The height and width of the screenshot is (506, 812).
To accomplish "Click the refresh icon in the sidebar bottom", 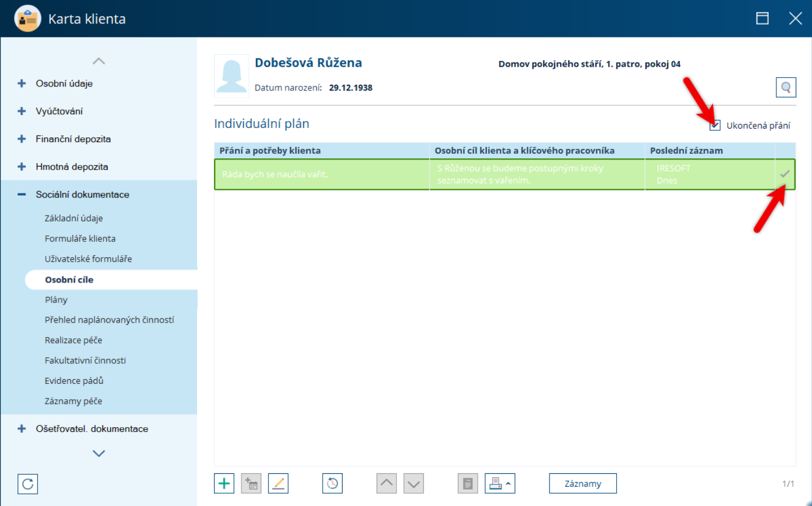I will 28,484.
